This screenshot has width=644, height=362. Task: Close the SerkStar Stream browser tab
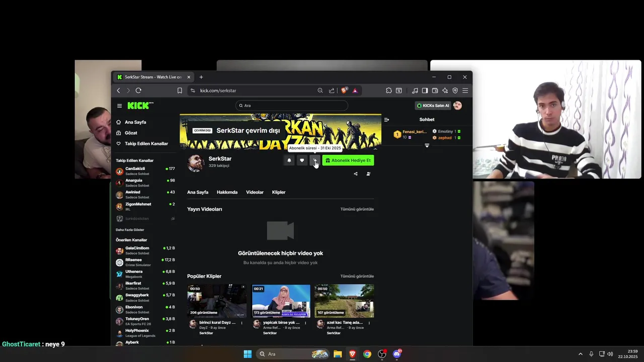(189, 77)
